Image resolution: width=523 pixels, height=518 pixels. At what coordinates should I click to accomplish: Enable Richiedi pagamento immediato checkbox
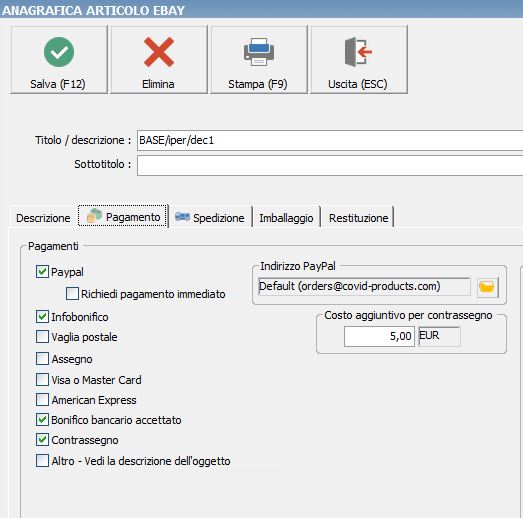point(72,294)
